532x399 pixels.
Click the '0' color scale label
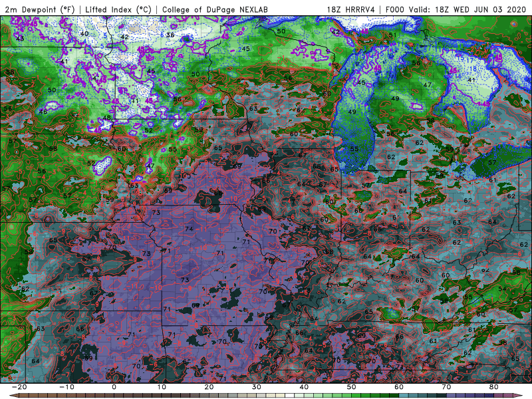(114, 387)
